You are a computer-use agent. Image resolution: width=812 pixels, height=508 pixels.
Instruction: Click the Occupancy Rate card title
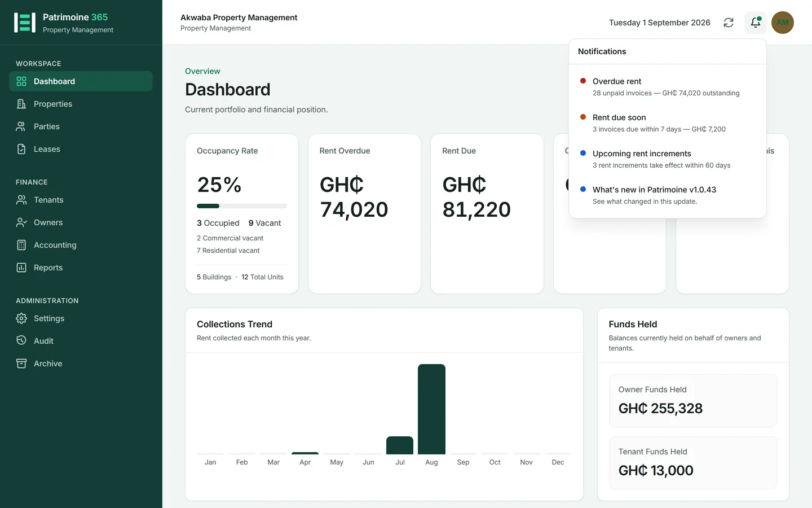pos(227,151)
